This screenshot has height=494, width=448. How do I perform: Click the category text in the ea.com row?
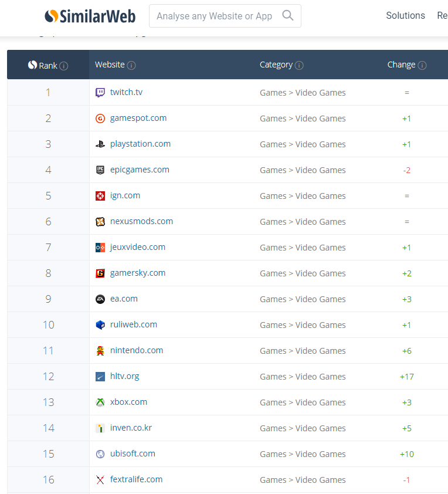(x=303, y=299)
